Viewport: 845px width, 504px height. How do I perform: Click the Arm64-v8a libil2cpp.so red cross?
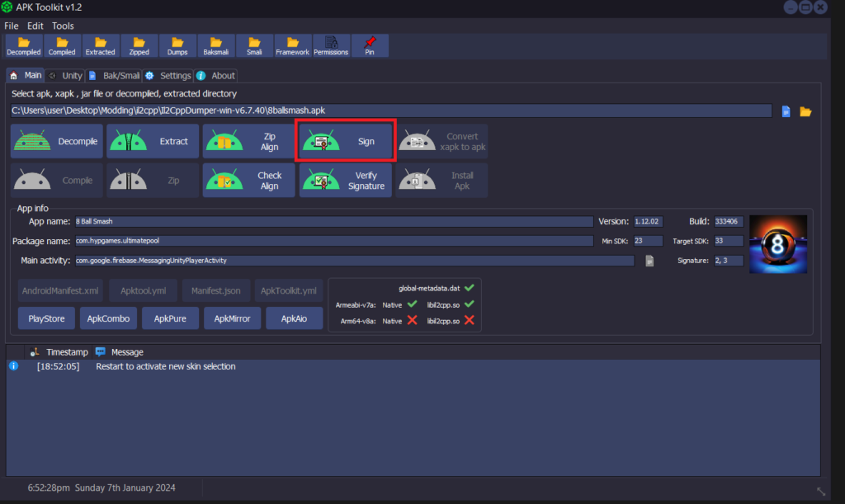coord(470,320)
